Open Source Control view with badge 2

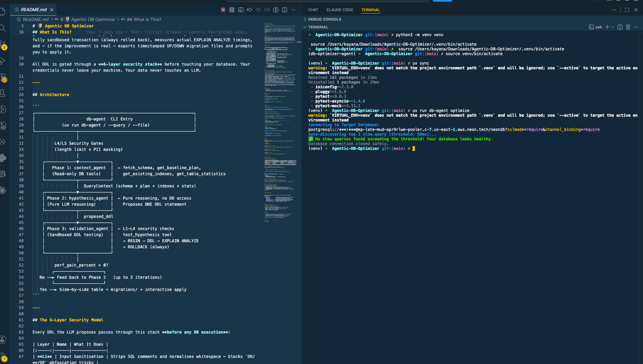[x=3, y=45]
